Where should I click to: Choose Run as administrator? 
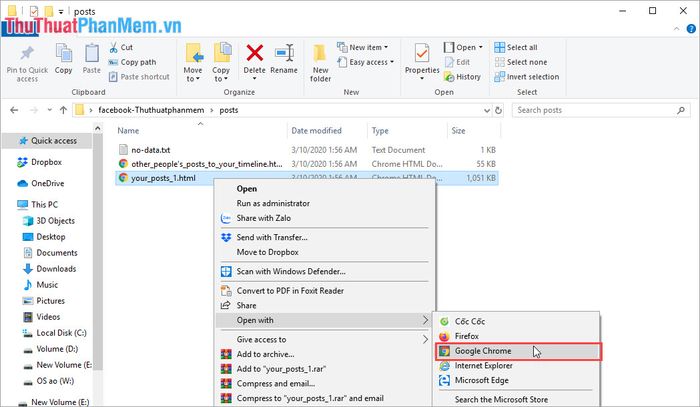pos(273,204)
